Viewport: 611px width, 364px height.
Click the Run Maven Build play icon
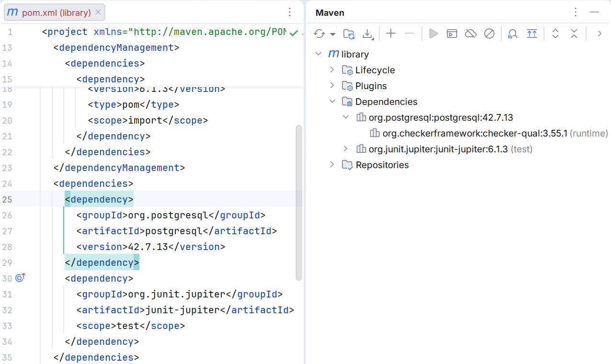click(x=433, y=34)
